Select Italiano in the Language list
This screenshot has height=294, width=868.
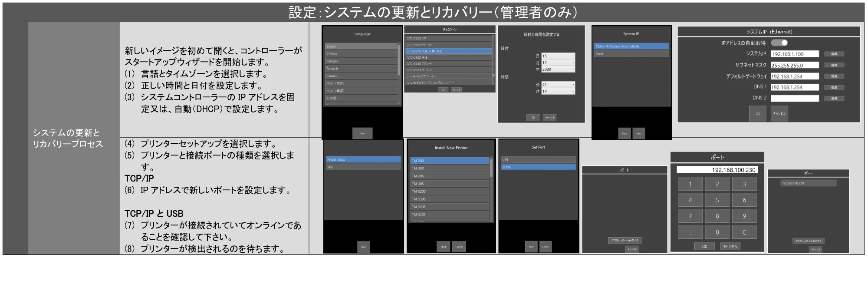click(361, 76)
